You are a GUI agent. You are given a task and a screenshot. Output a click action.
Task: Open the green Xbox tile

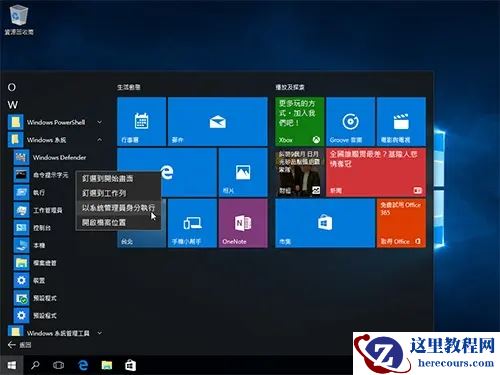tap(299, 122)
